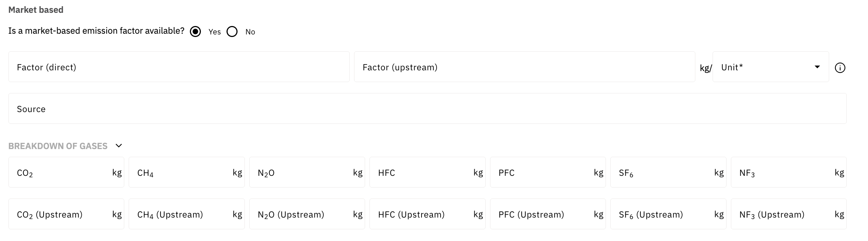Collapse the Breakdown of Gases section

[x=118, y=146]
